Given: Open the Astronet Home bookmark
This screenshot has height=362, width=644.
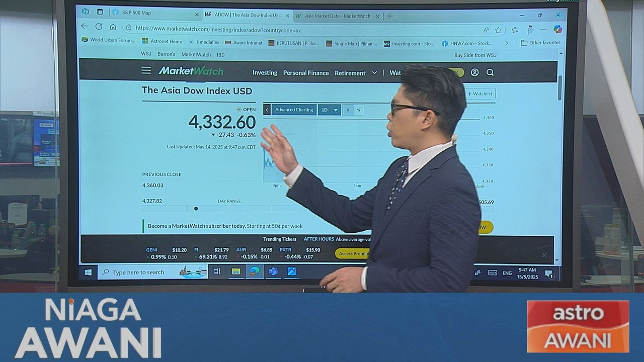Looking at the screenshot, I should click(162, 41).
